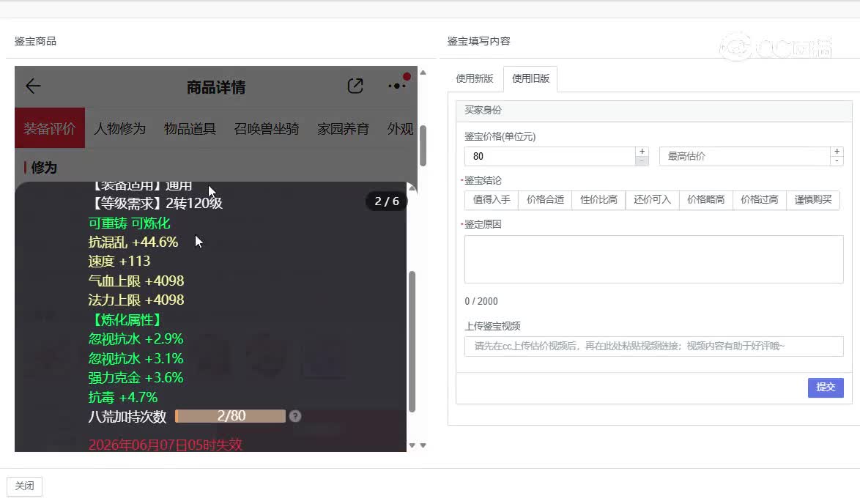The height and width of the screenshot is (504, 860).
Task: Click the 上传鉴宝视频 link field
Action: click(653, 346)
